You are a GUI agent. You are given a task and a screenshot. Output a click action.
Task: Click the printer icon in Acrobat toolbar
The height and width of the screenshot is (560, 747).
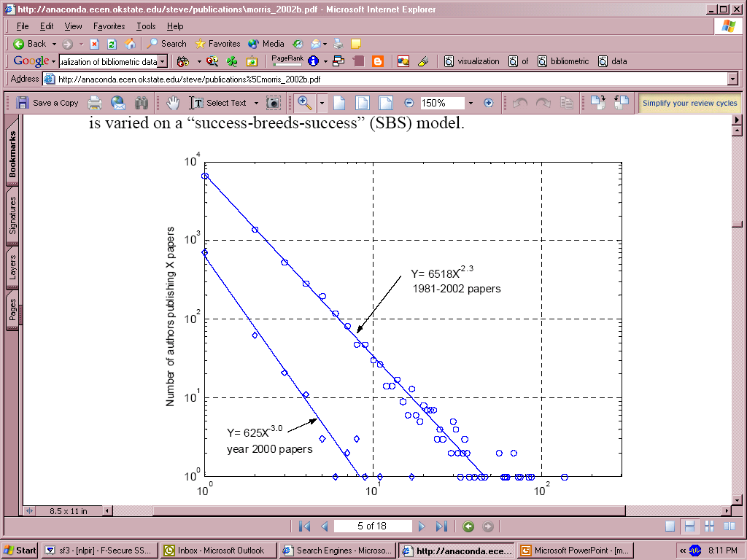pos(95,103)
